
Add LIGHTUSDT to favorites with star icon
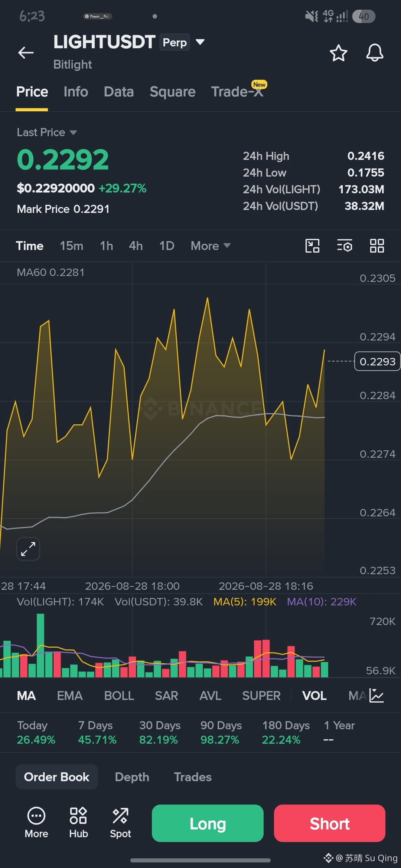click(338, 53)
